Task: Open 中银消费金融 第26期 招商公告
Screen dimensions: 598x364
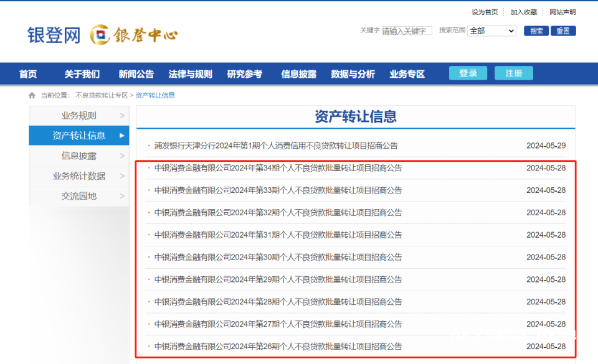Action: tap(278, 347)
